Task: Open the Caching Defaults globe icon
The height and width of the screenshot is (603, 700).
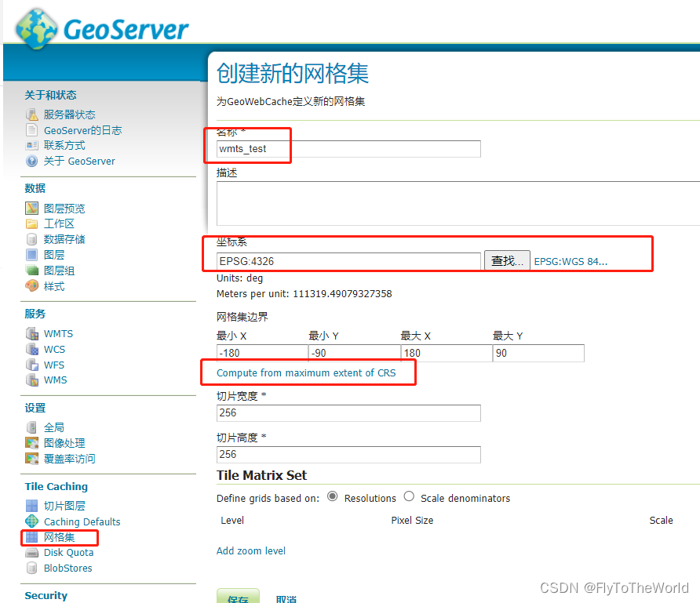Action: [31, 521]
